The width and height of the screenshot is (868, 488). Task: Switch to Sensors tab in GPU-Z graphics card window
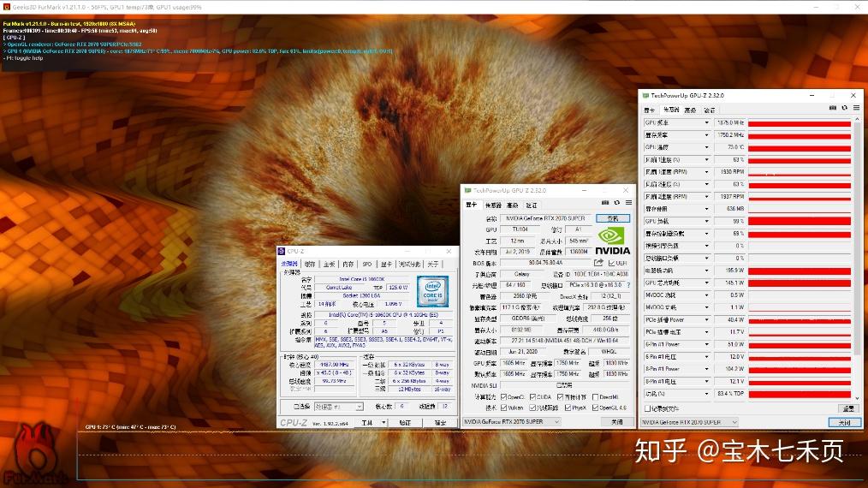click(493, 205)
